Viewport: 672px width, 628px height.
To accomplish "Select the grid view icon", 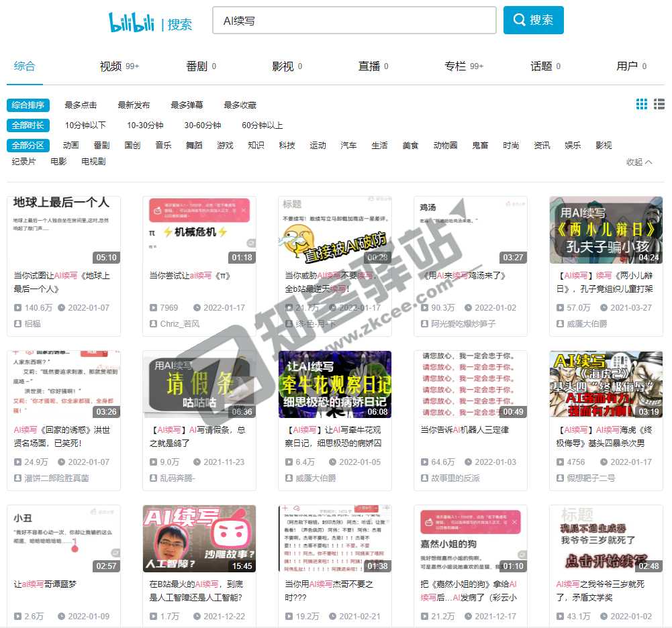I will click(642, 105).
